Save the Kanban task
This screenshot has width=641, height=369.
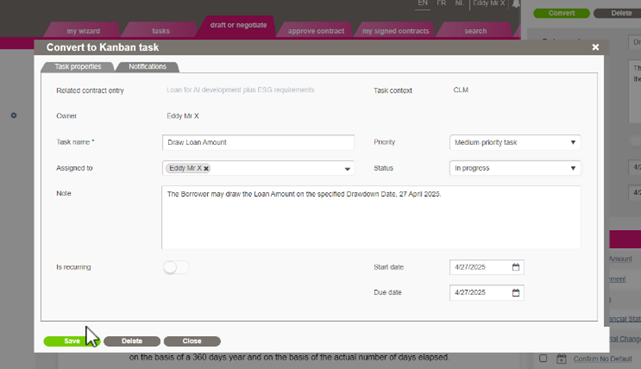coord(72,341)
